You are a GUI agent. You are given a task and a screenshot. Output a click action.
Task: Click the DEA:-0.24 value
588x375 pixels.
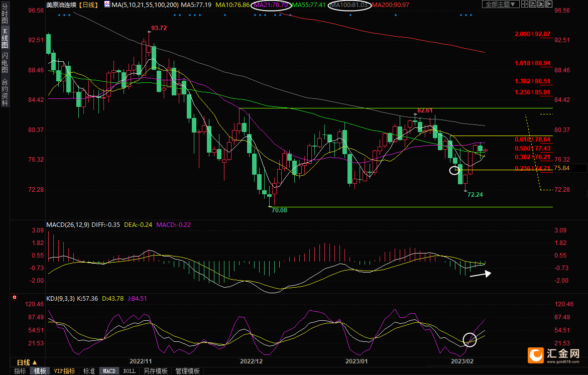[138, 224]
